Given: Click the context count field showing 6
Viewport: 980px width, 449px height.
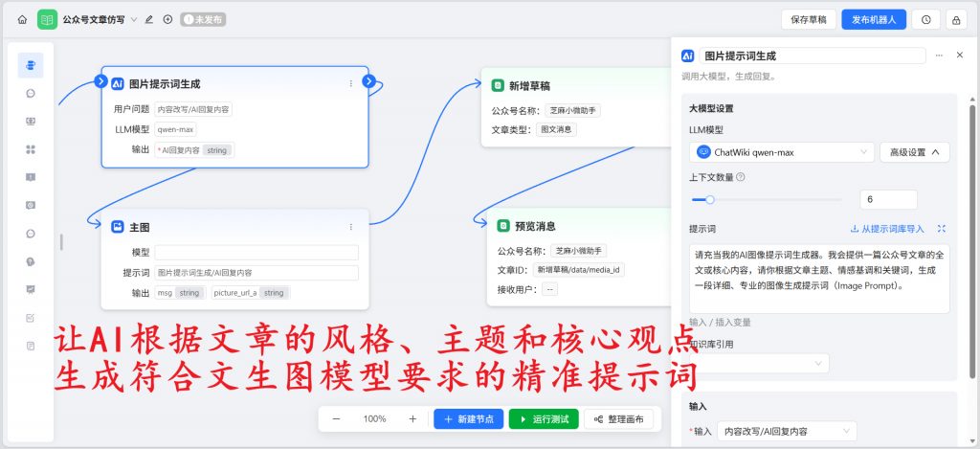Looking at the screenshot, I should point(888,199).
